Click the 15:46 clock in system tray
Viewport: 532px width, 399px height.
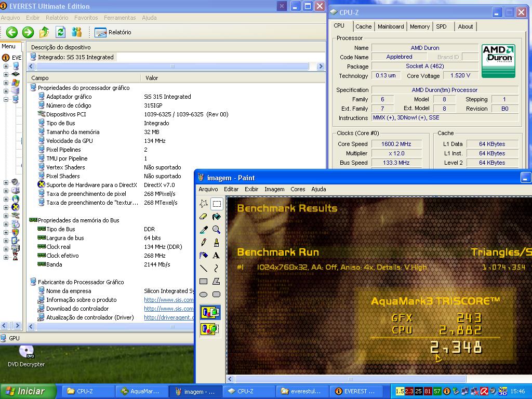pyautogui.click(x=518, y=392)
